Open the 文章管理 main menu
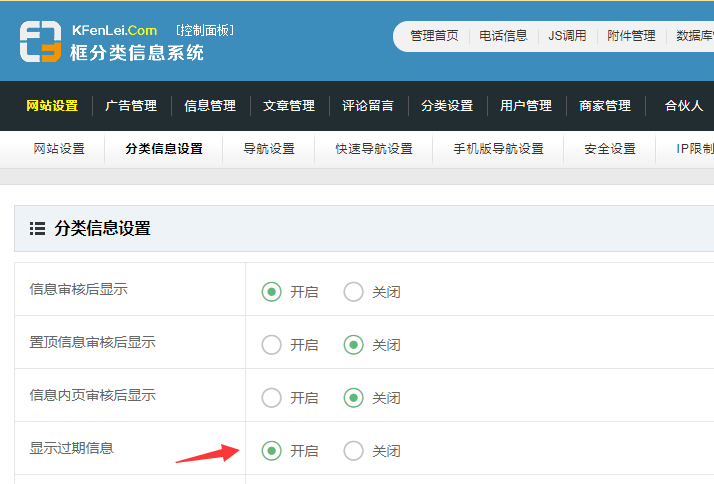Screen dimensions: 714x484 tap(289, 106)
